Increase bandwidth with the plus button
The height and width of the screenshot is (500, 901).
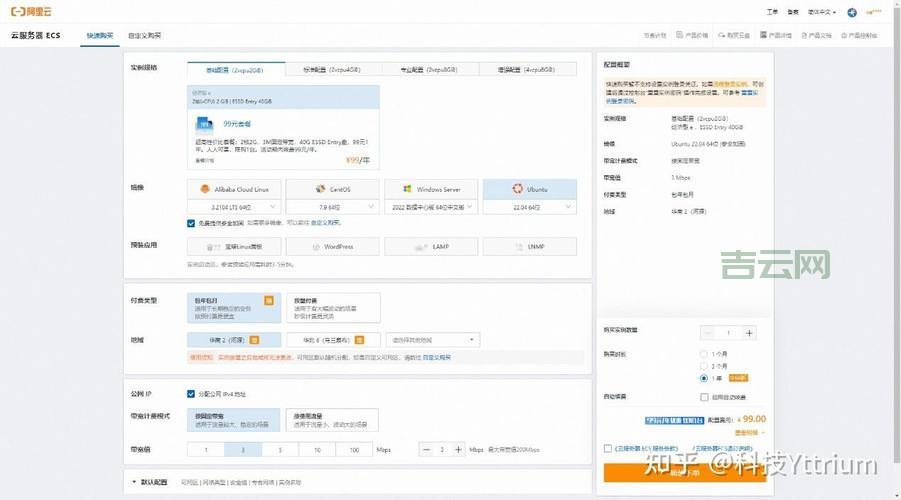(458, 450)
